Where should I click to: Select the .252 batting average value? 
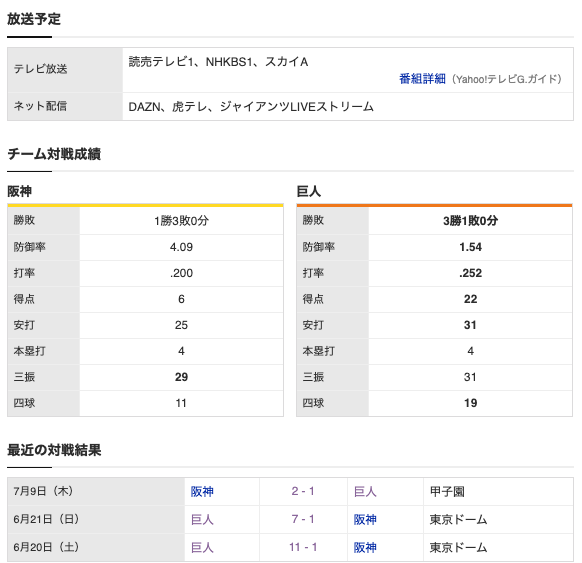point(471,273)
